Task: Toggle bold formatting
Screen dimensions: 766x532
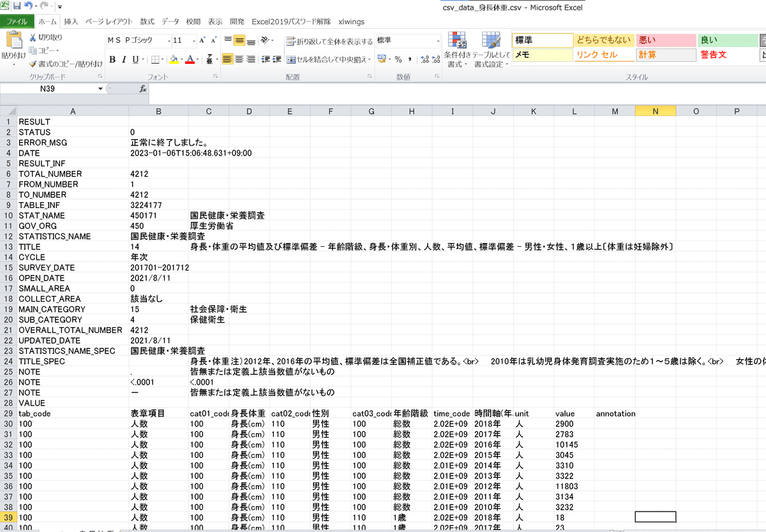Action: click(x=114, y=59)
